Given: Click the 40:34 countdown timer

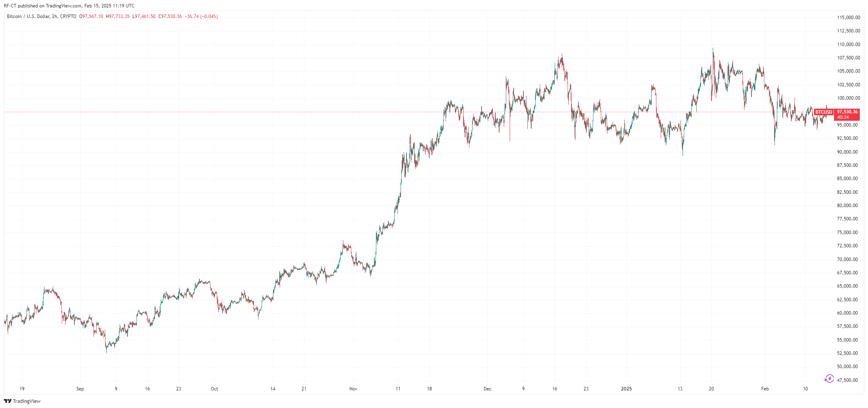Looking at the screenshot, I should [843, 117].
